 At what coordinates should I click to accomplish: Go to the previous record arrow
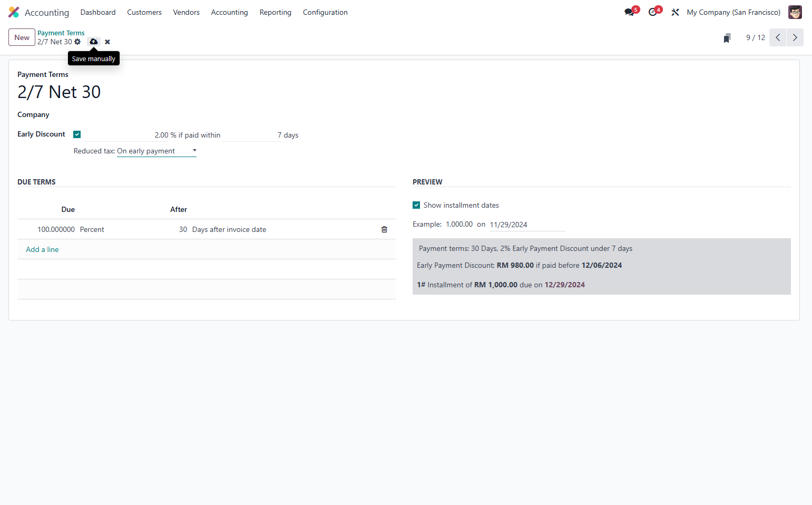coord(778,37)
